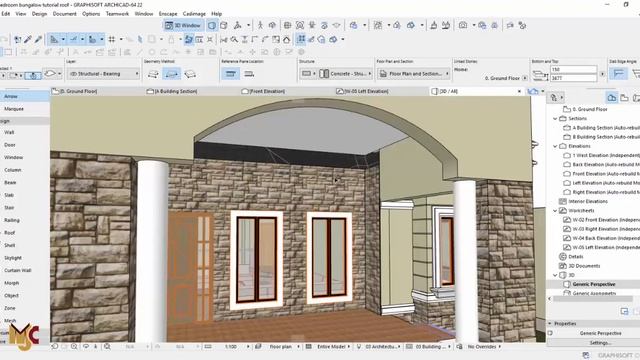Open Floor Plan and Section dropdown
Viewport: 640px width, 360px height.
pyautogui.click(x=413, y=74)
